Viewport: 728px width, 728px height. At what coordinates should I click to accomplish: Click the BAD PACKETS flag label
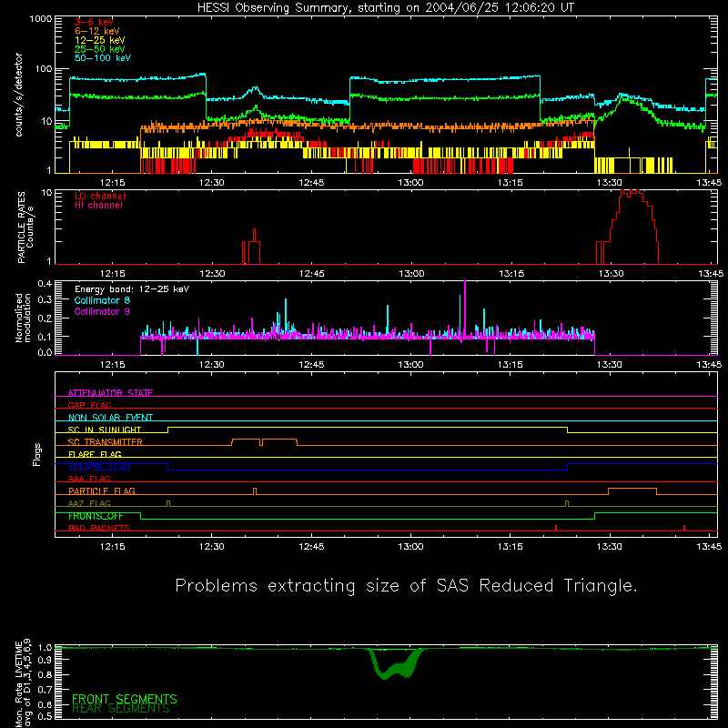pyautogui.click(x=99, y=528)
